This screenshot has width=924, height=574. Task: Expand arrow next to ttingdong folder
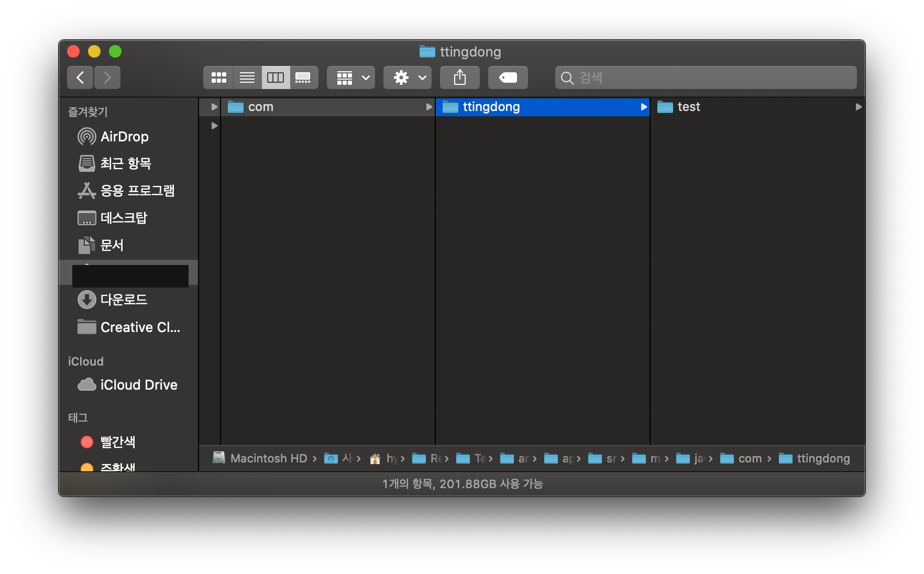(644, 107)
